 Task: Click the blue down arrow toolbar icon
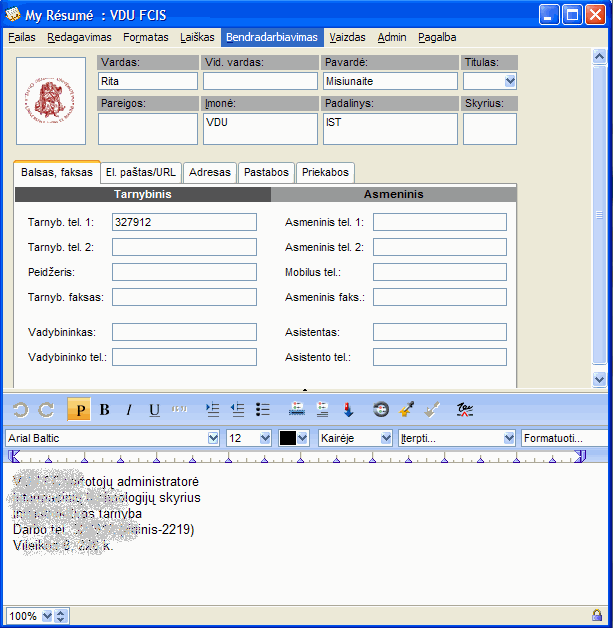coord(349,410)
